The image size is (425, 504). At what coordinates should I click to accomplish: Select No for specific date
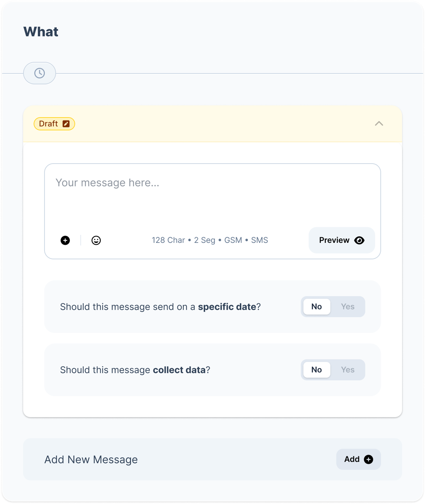coord(317,306)
